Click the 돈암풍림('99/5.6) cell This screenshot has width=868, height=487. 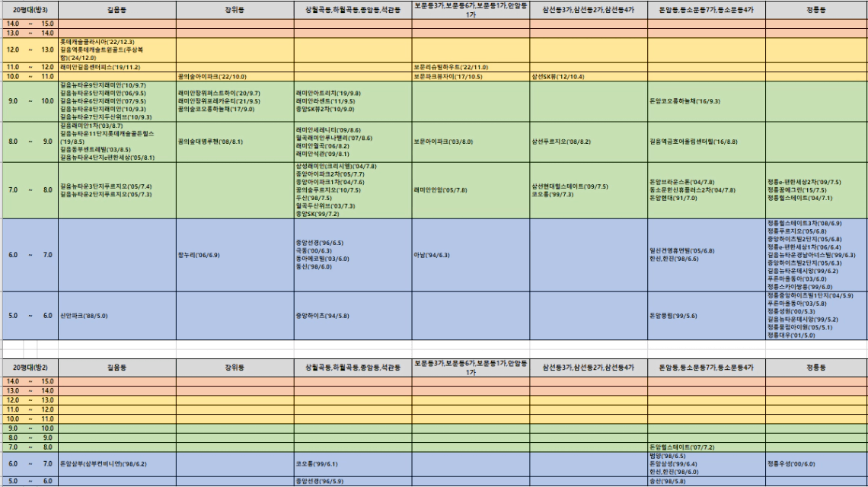click(707, 316)
